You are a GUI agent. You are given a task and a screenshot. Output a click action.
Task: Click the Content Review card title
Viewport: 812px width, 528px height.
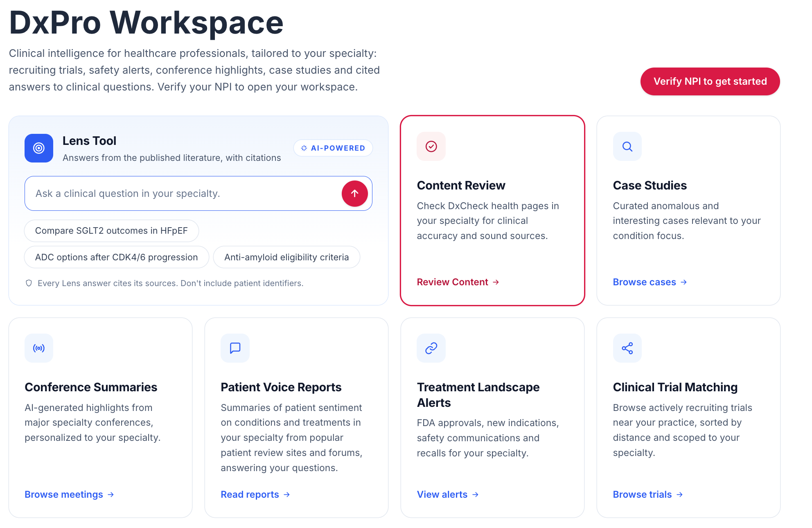click(461, 185)
